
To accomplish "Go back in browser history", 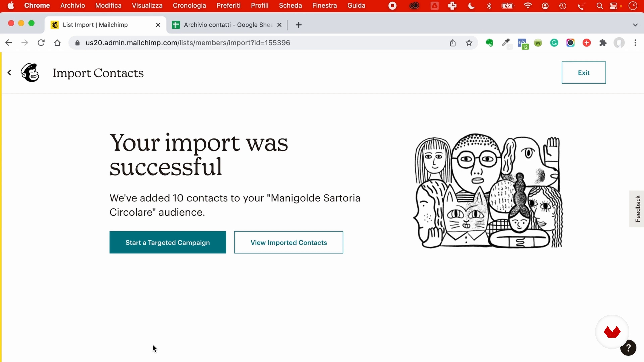I will [x=9, y=43].
